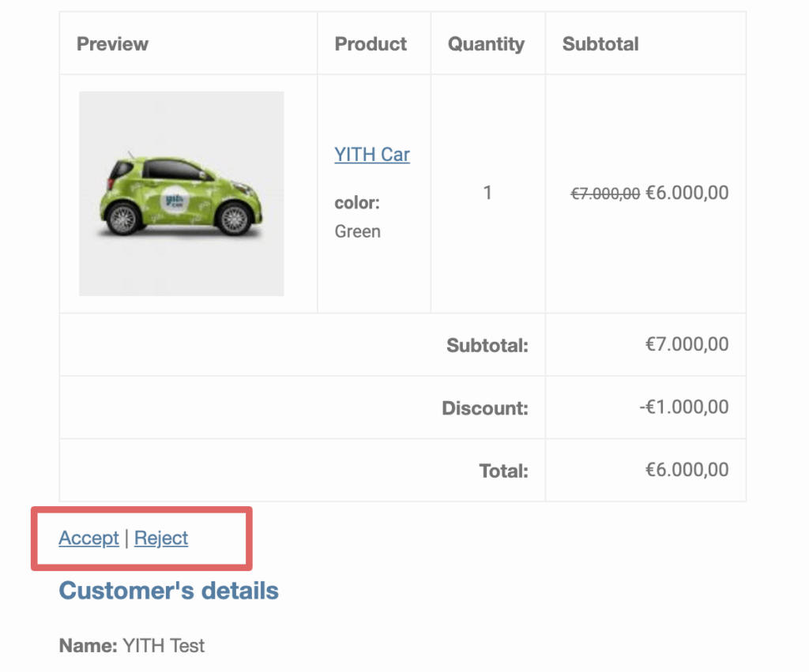Click the Subtotal: summary row label
This screenshot has height=672, width=809.
coord(487,345)
